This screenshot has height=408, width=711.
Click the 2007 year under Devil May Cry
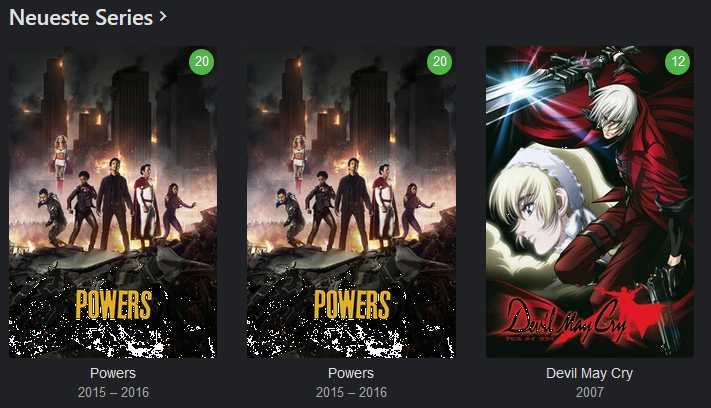pyautogui.click(x=589, y=392)
